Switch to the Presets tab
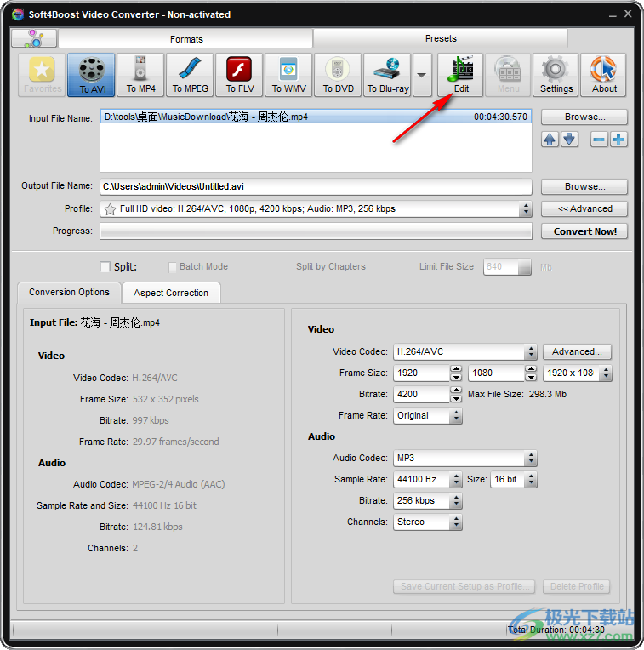The height and width of the screenshot is (650, 644). point(441,38)
